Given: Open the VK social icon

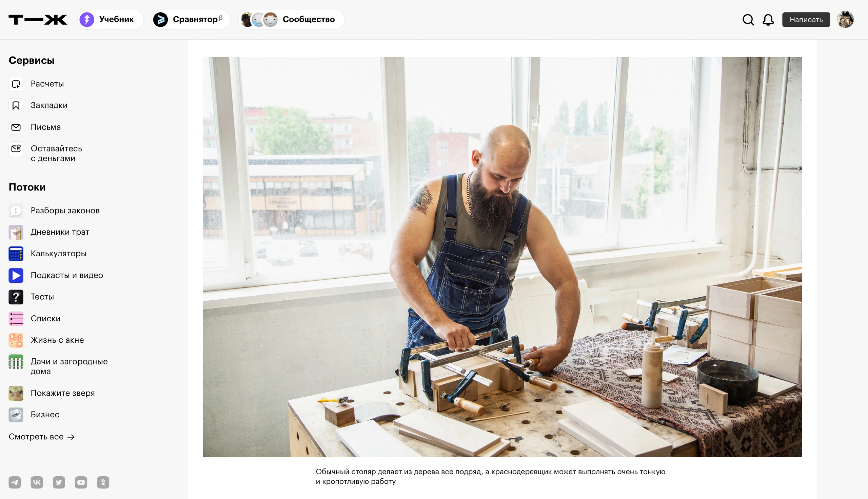Looking at the screenshot, I should 37,482.
